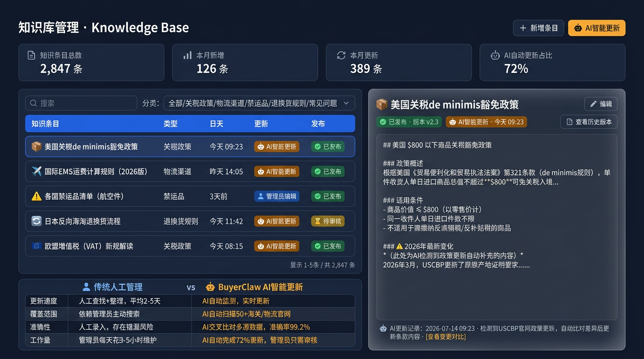
Task: Click the markdown content editor area
Action: (x=497, y=227)
